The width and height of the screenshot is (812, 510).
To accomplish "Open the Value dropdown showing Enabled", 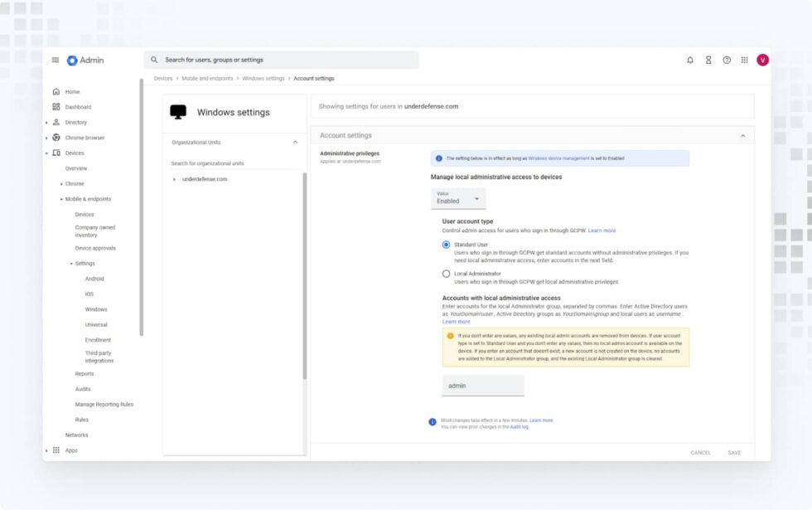I will [457, 199].
